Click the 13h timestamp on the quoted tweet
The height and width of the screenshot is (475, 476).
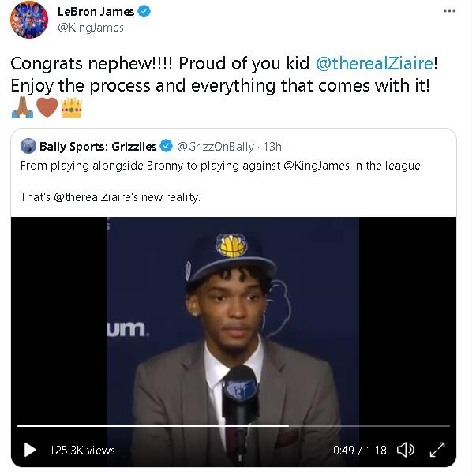(x=271, y=146)
